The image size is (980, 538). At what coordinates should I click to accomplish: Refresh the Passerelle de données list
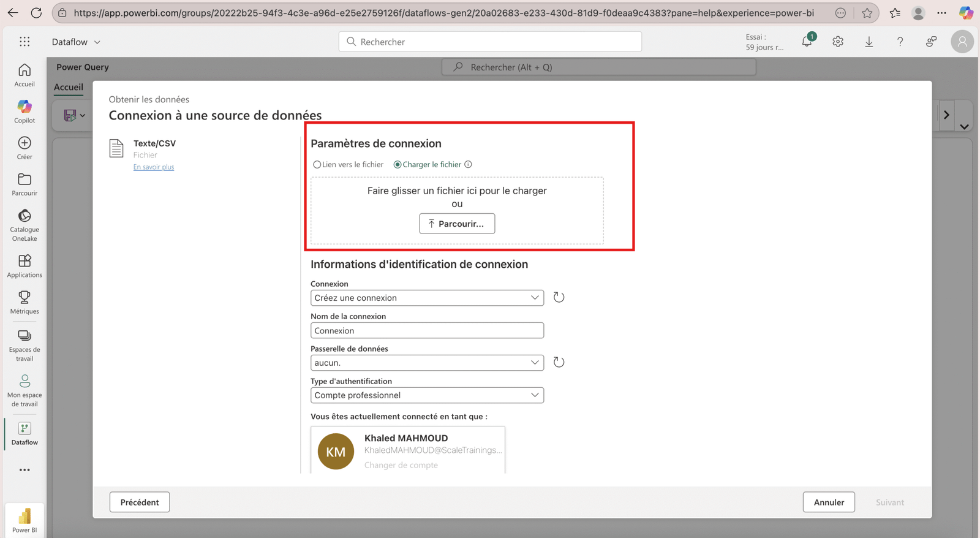pyautogui.click(x=559, y=362)
